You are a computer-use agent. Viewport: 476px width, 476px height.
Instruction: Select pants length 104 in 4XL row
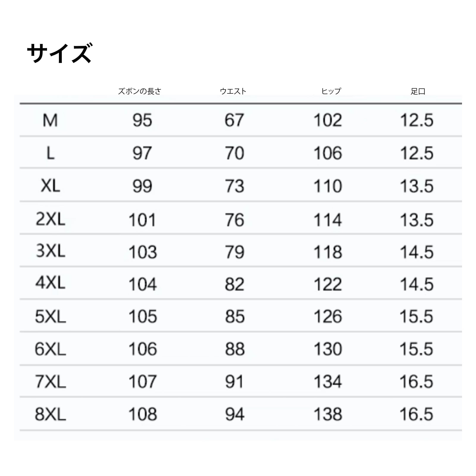click(143, 284)
